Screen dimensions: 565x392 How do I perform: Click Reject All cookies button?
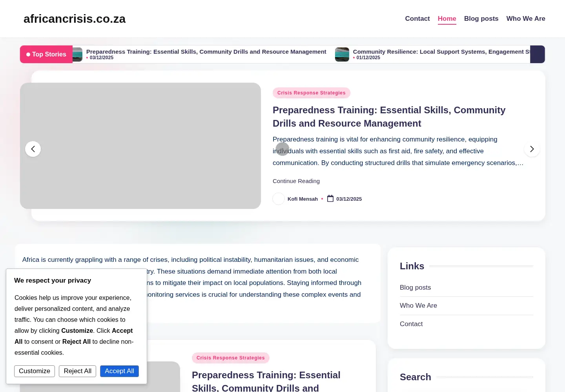point(78,371)
